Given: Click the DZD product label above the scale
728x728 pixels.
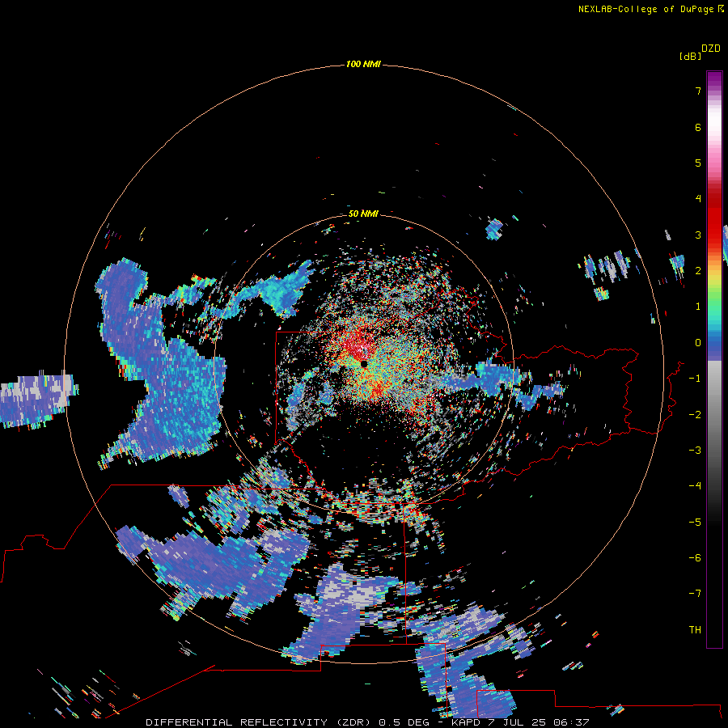Looking at the screenshot, I should (x=711, y=49).
